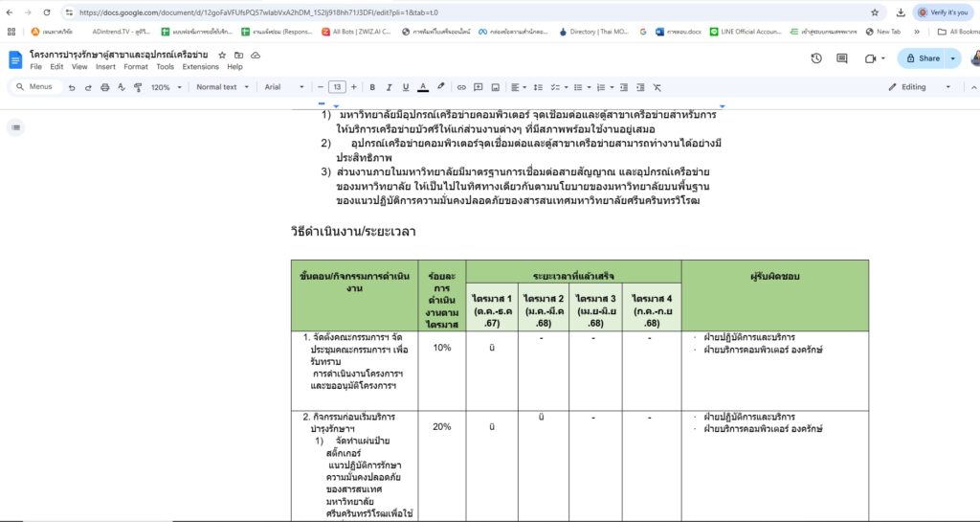Open the Arial font family dropdown
This screenshot has height=522, width=980.
click(x=284, y=87)
